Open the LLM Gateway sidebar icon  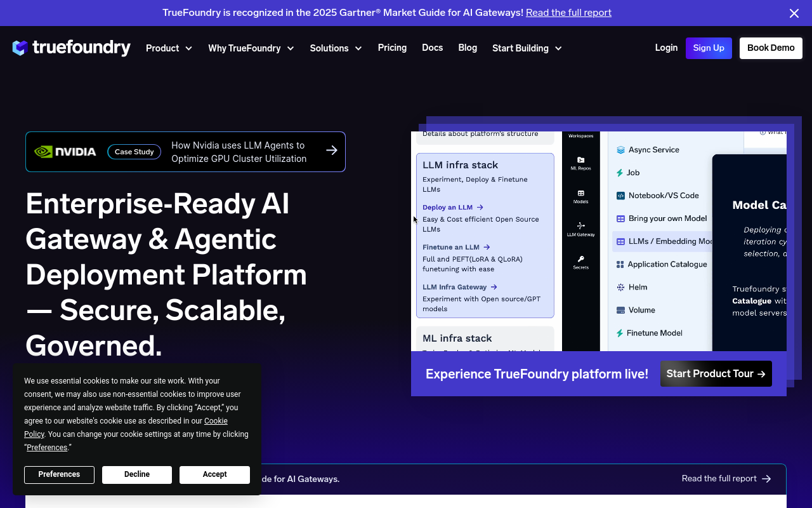click(580, 225)
